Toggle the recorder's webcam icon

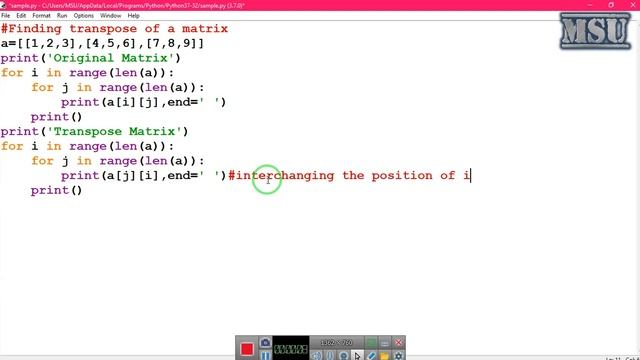pos(344,356)
